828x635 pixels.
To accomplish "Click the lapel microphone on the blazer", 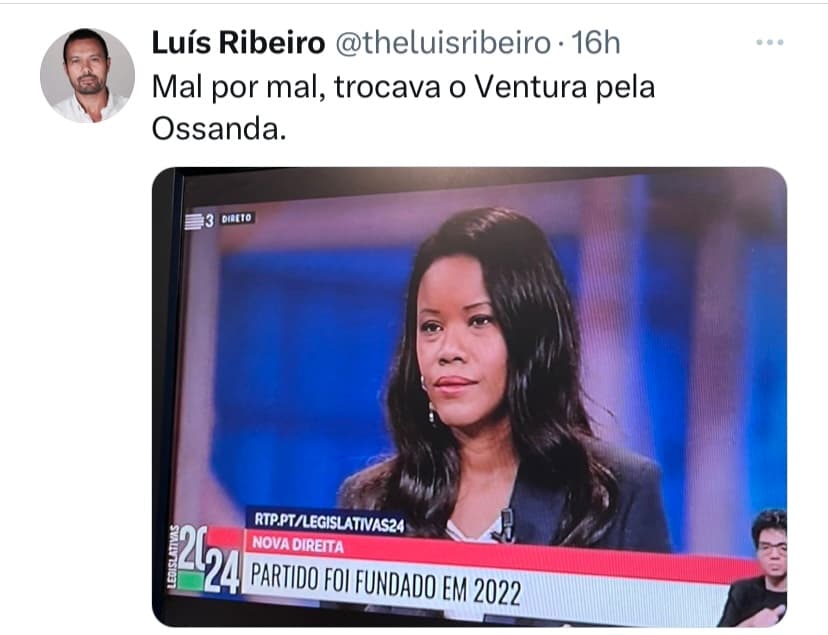I will (x=506, y=524).
